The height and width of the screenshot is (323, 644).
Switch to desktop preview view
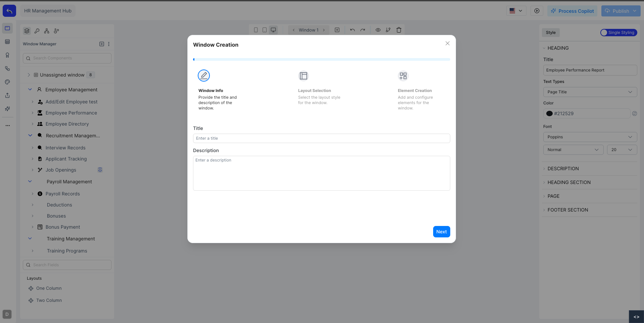tap(273, 30)
